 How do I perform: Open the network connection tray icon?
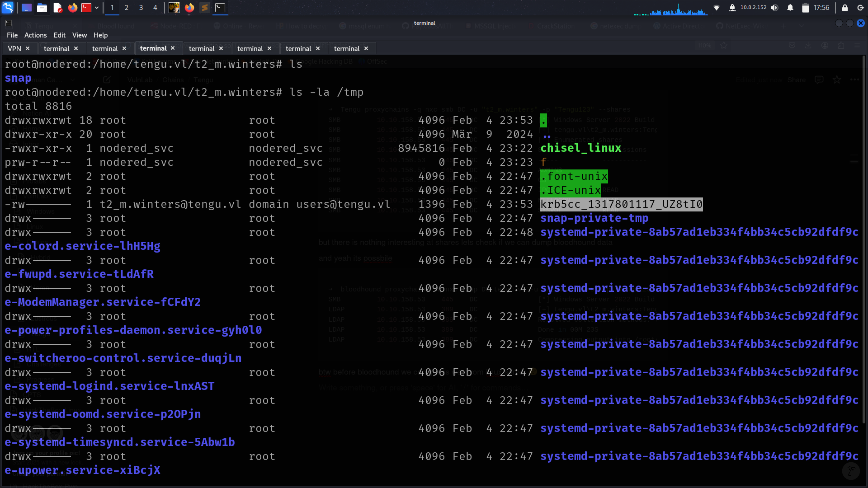(717, 8)
